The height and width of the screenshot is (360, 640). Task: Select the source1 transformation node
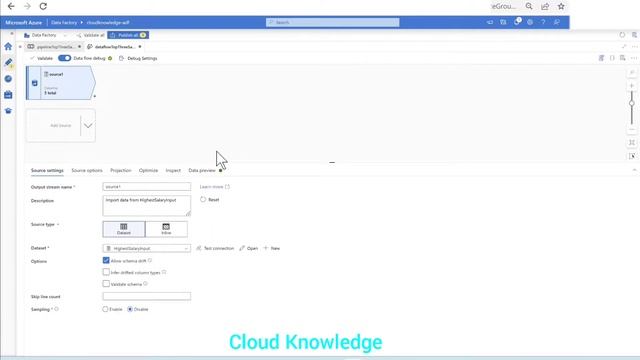61,83
